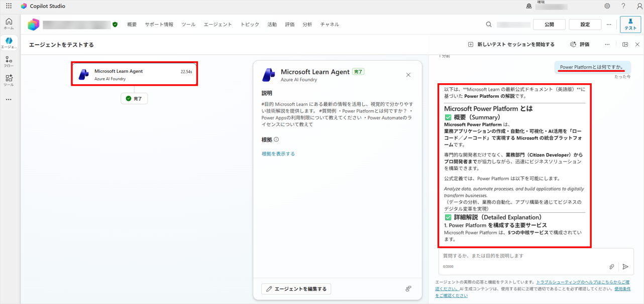Click the search magnifier icon
The height and width of the screenshot is (304, 644).
coord(488,25)
